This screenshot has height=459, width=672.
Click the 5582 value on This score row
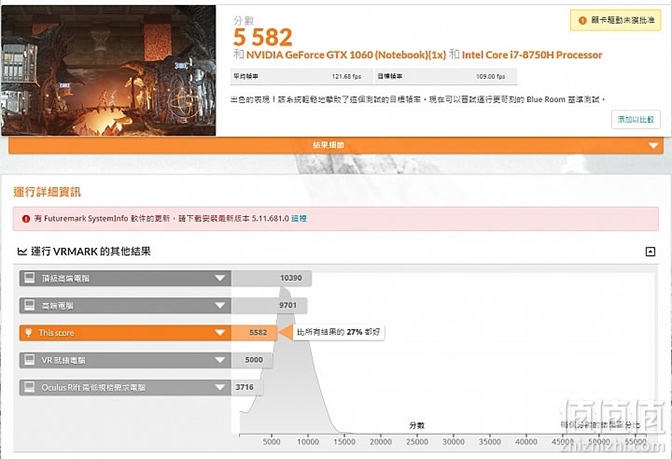(258, 333)
